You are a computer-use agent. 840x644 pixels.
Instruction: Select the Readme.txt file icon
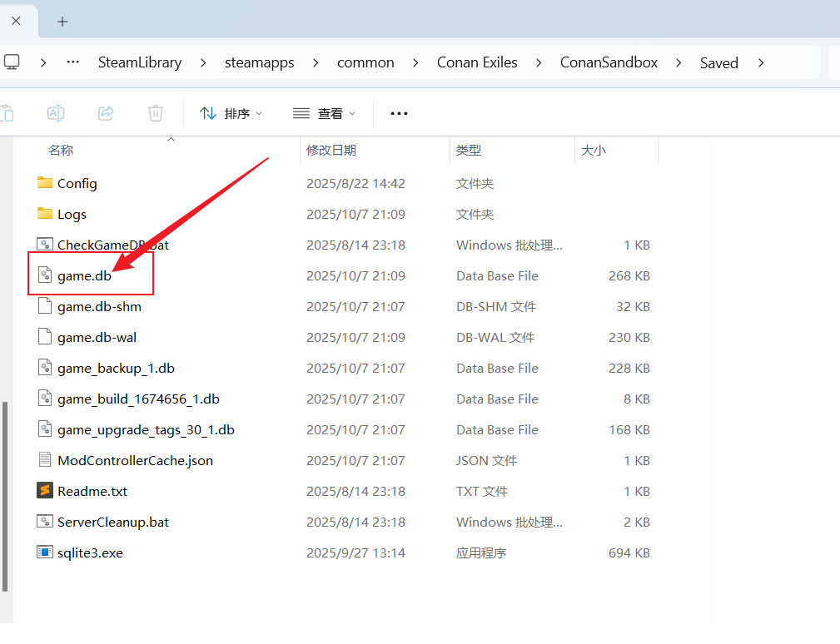(x=45, y=491)
